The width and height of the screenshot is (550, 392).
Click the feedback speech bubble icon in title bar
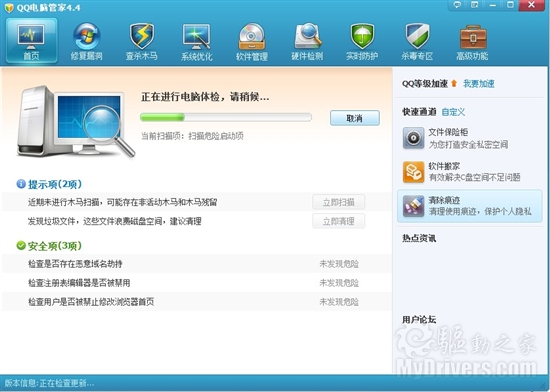click(457, 5)
